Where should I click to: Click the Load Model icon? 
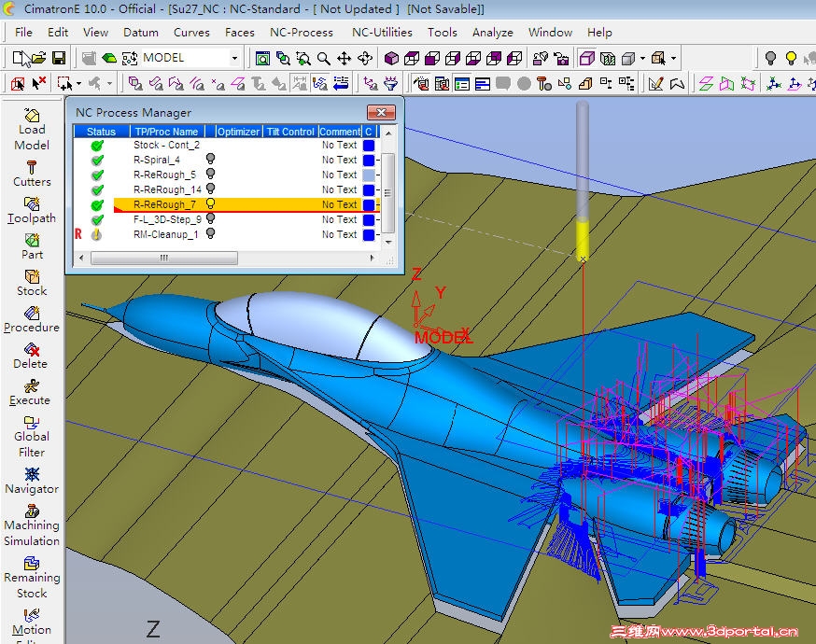32,116
